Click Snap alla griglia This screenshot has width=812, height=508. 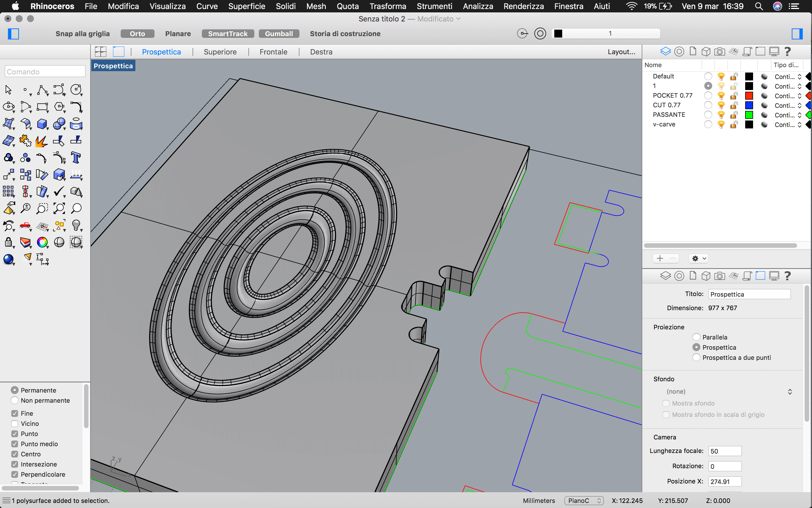(83, 34)
